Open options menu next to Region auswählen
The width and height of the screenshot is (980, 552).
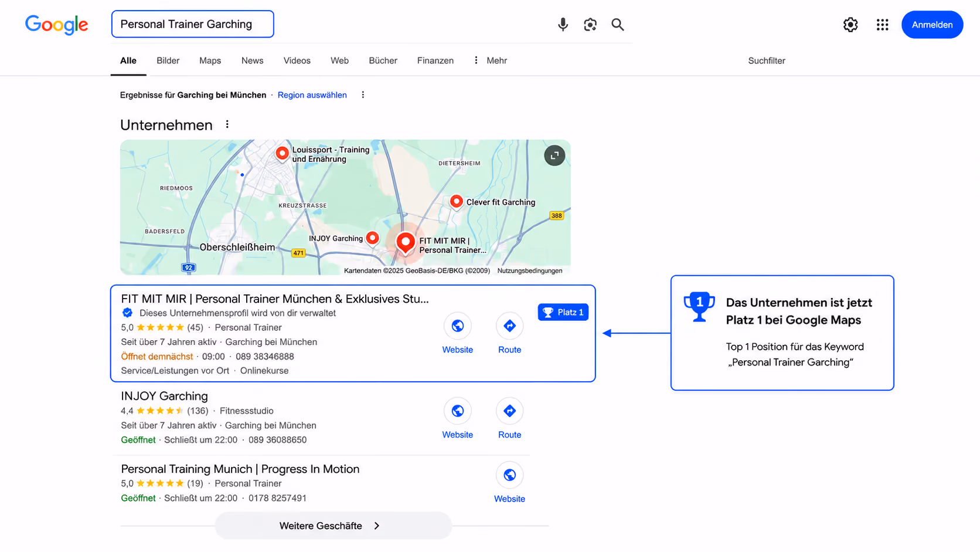click(363, 95)
